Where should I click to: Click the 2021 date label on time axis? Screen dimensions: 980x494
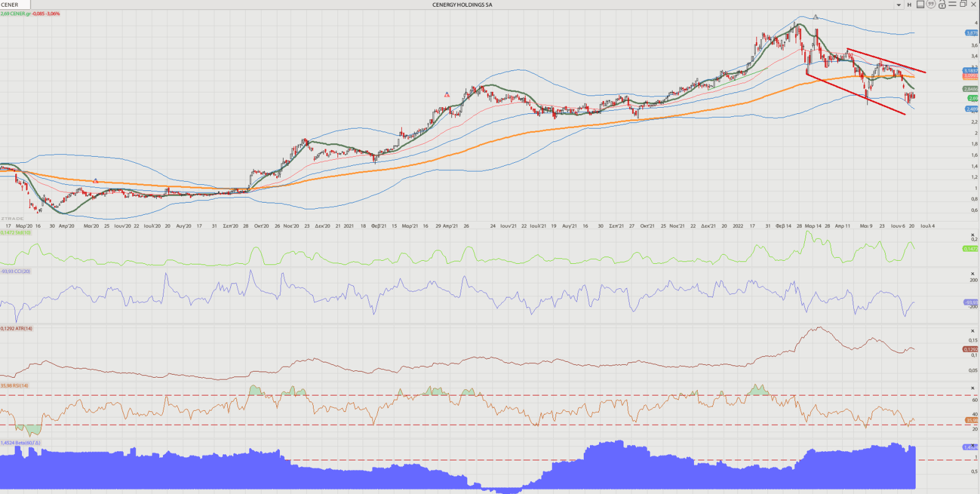click(349, 226)
